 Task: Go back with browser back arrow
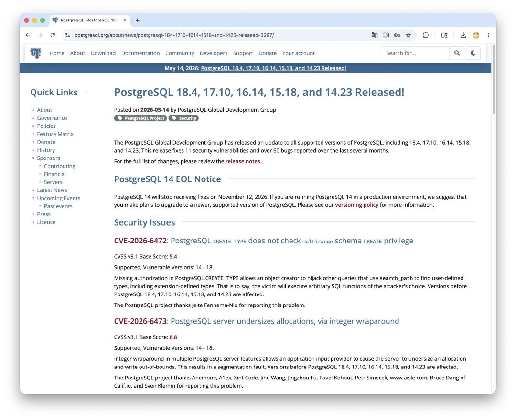(x=28, y=35)
